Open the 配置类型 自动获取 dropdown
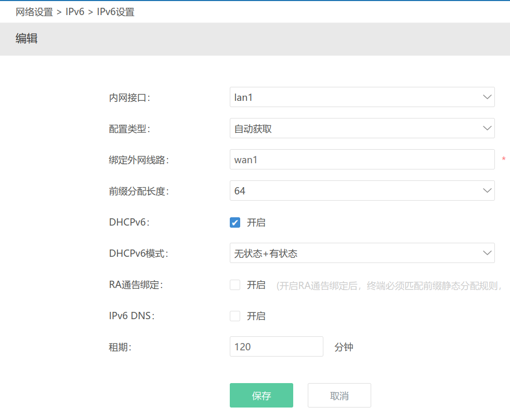This screenshot has width=510, height=420. (362, 128)
